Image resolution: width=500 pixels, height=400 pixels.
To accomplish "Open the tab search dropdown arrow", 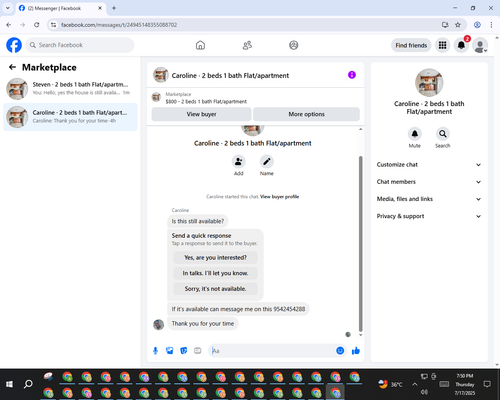I will tap(8, 8).
